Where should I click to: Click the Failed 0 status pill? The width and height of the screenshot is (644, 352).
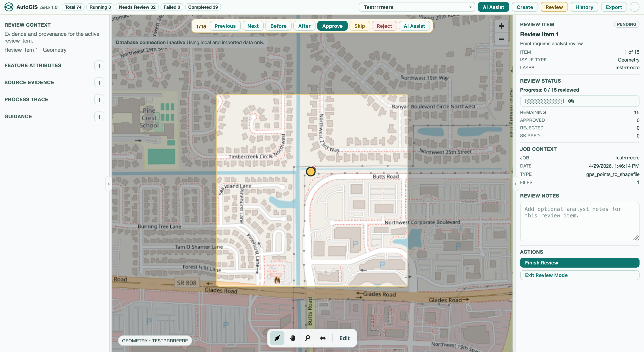(x=172, y=7)
